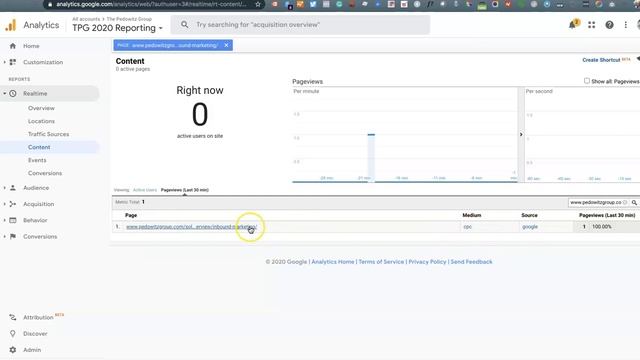Click the Send Feedback footer link

click(x=471, y=262)
